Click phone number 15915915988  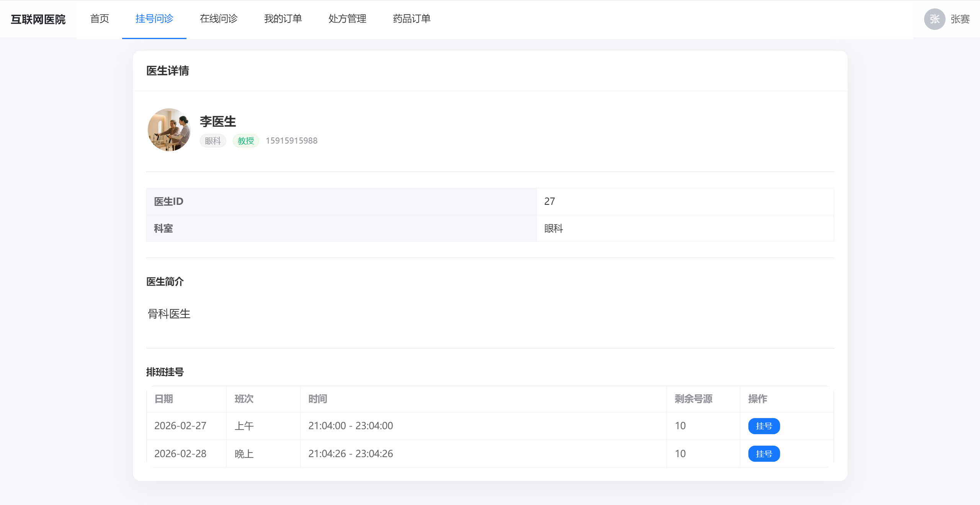coord(291,141)
